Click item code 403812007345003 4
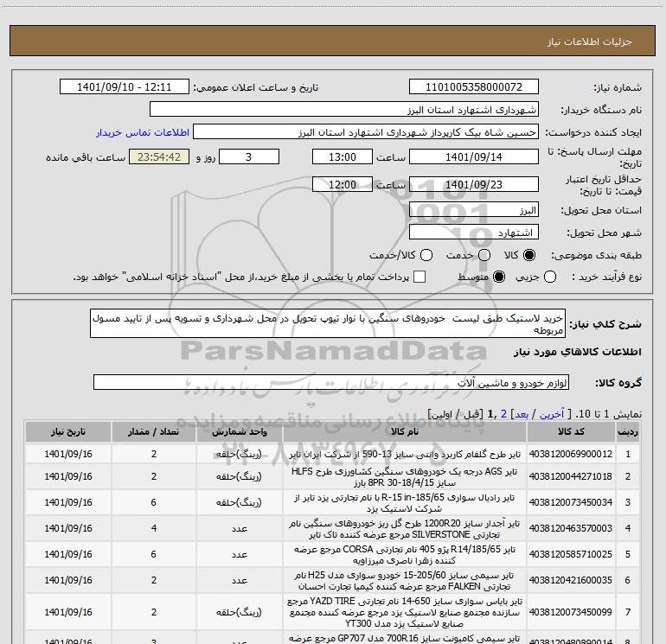 pos(571,502)
